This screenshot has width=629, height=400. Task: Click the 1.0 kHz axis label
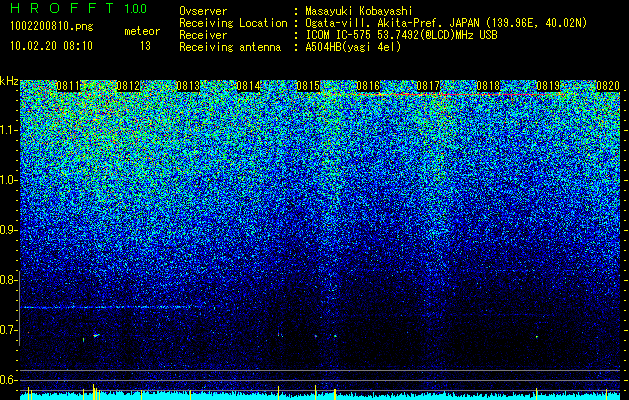coord(9,180)
